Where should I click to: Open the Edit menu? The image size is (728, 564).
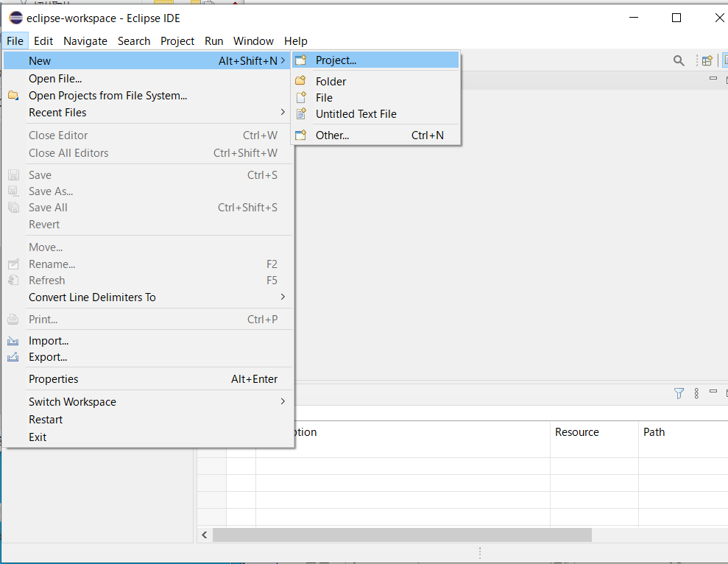pyautogui.click(x=43, y=41)
